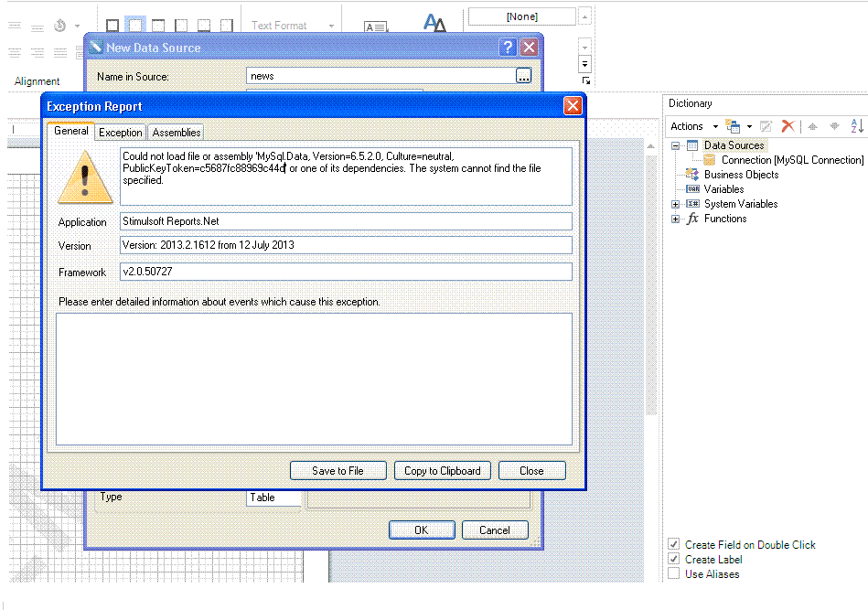Open the Type 'Table' combo box
The width and height of the screenshot is (868, 610).
274,498
